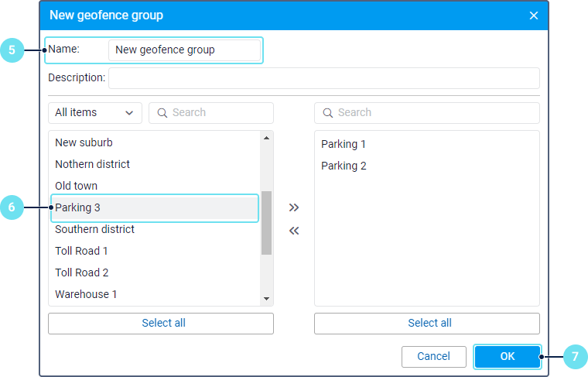Image resolution: width=588 pixels, height=377 pixels.
Task: Click the Cancel button
Action: tap(433, 356)
